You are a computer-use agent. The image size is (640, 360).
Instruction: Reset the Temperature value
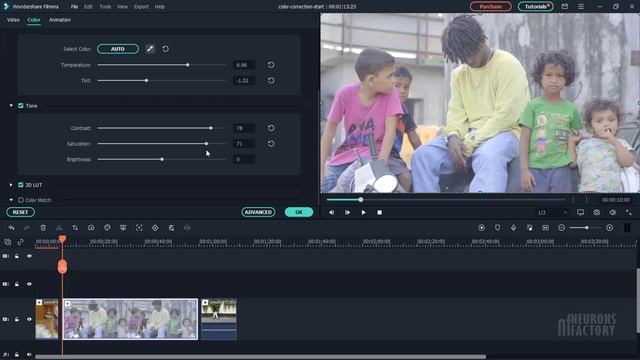tap(271, 65)
